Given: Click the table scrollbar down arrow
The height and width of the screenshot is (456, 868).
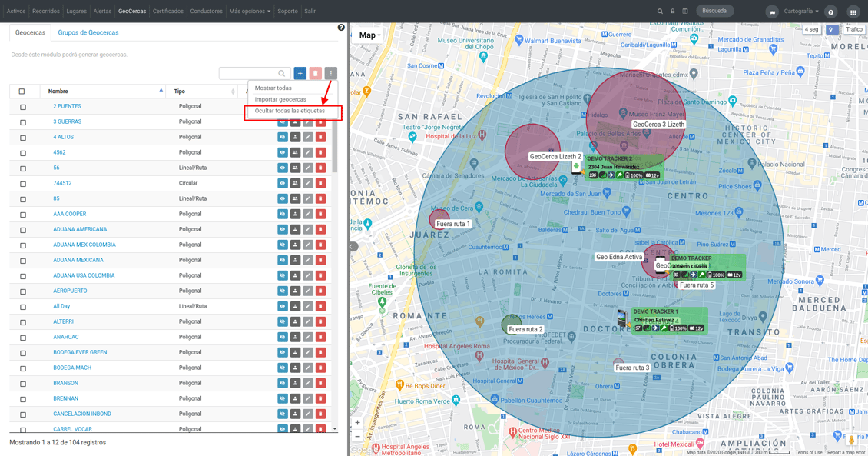Looking at the screenshot, I should click(x=335, y=429).
